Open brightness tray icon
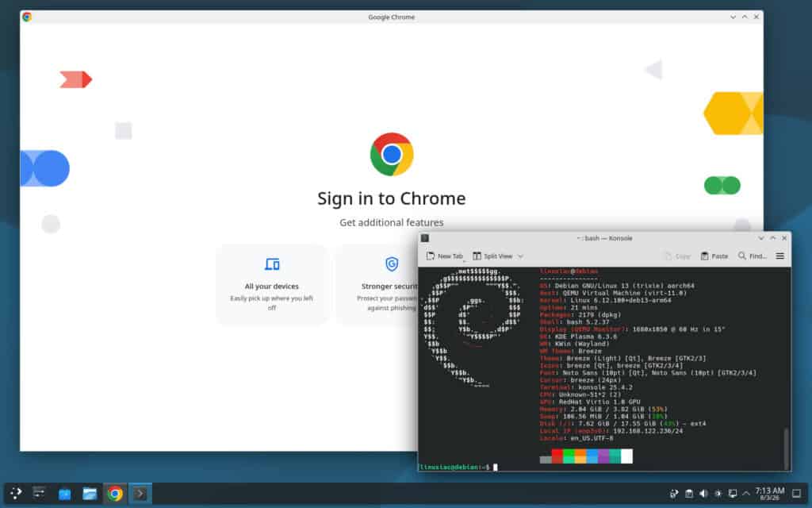 point(718,494)
